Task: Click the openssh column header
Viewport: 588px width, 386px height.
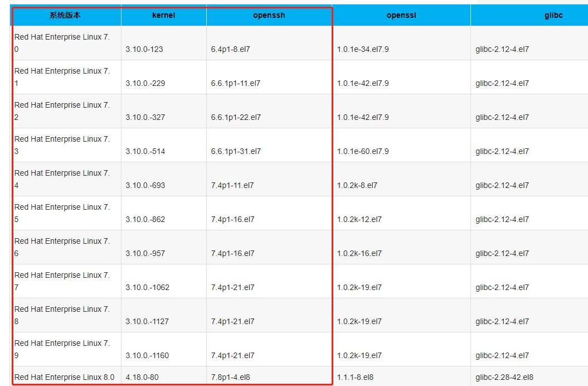Action: point(269,16)
